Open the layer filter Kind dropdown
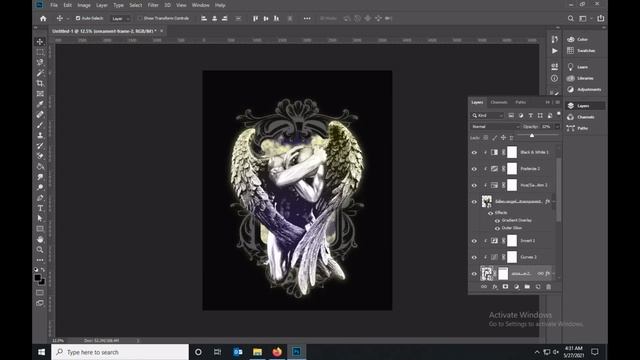The width and height of the screenshot is (640, 360). (488, 116)
